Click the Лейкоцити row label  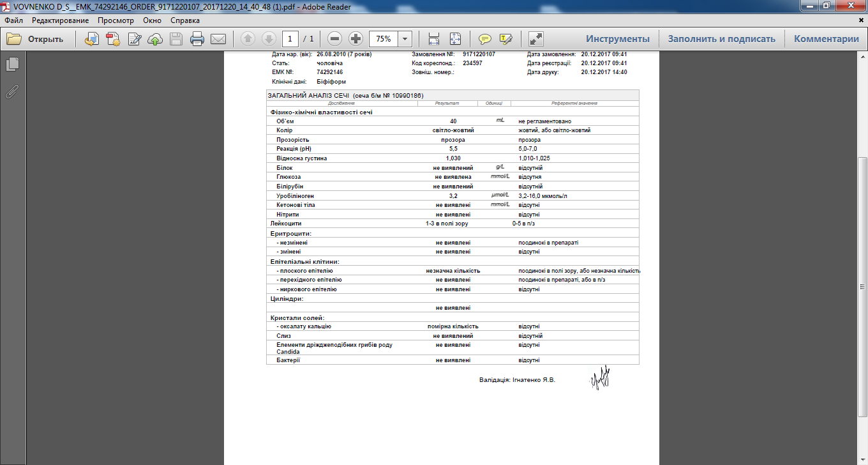(x=286, y=224)
